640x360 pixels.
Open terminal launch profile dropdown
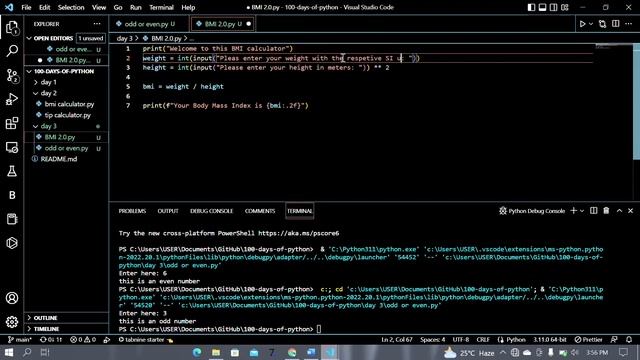582,211
